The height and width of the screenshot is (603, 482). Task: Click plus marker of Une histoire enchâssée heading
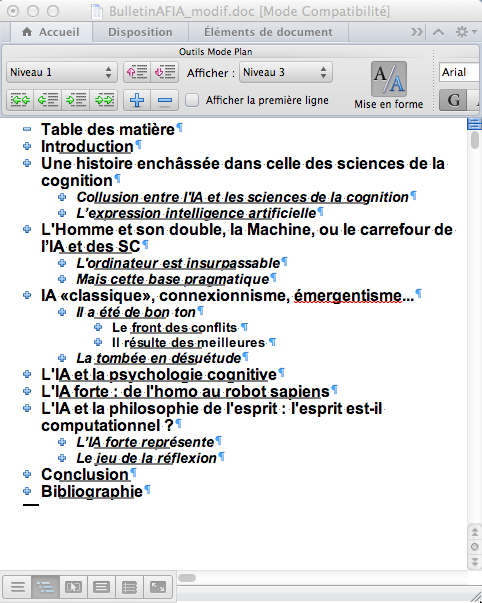(x=27, y=163)
